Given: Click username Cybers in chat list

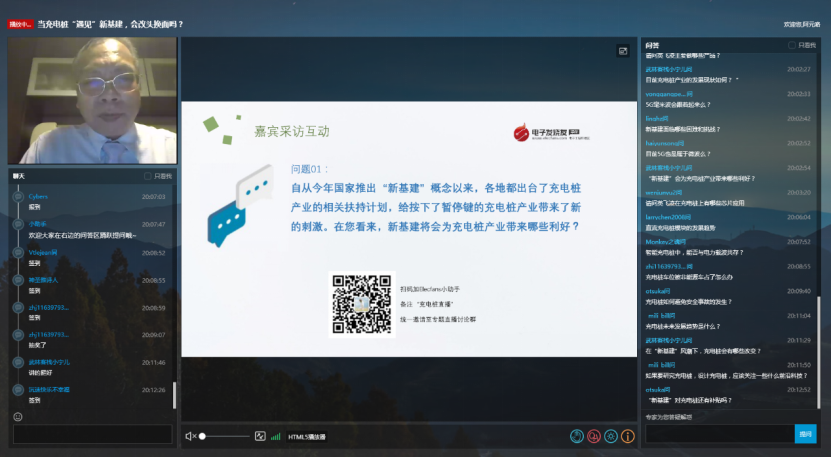Looking at the screenshot, I should coord(38,196).
